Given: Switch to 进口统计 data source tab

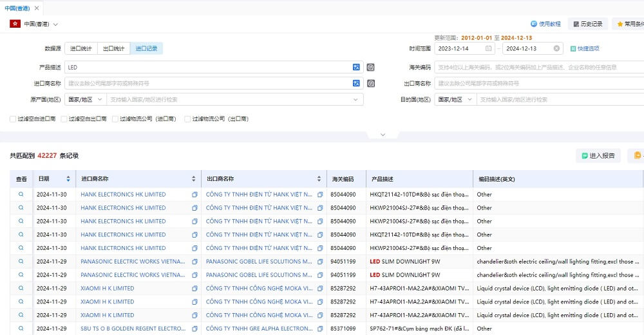Looking at the screenshot, I should (81, 48).
